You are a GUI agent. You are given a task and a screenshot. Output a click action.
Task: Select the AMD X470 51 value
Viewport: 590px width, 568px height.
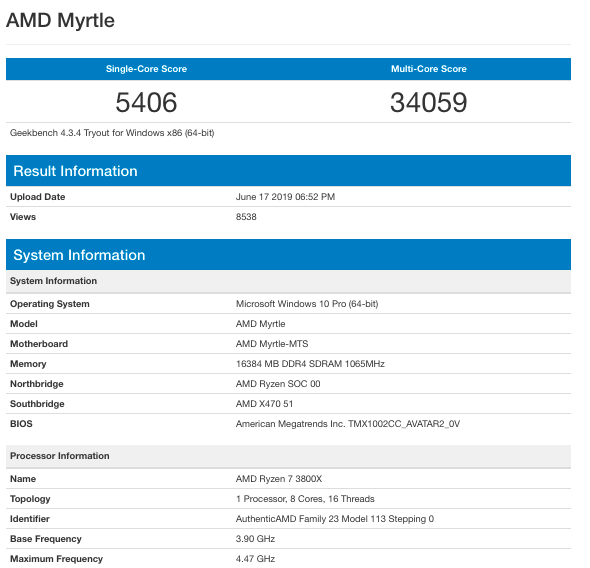265,404
